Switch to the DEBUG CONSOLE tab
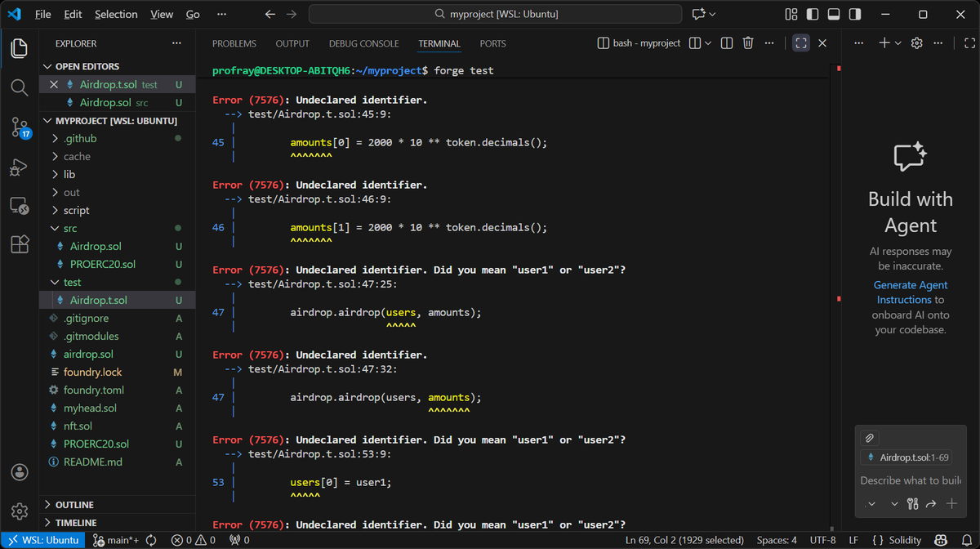Image resolution: width=980 pixels, height=549 pixels. point(364,43)
